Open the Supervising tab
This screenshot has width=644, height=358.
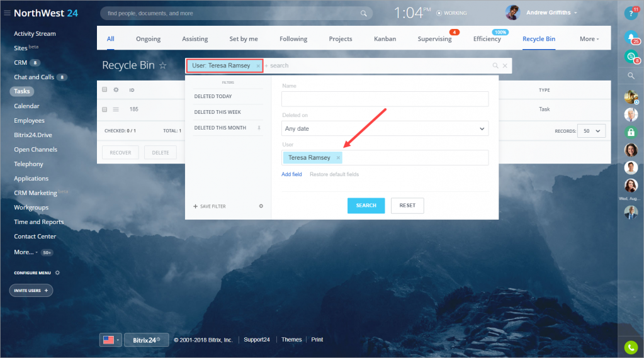(434, 39)
